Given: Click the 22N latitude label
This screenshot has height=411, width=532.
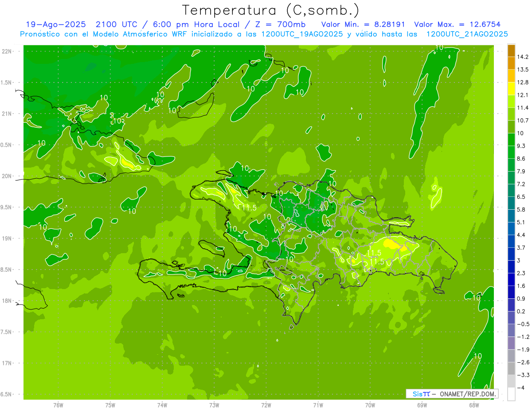Looking at the screenshot, I should 6,51.
